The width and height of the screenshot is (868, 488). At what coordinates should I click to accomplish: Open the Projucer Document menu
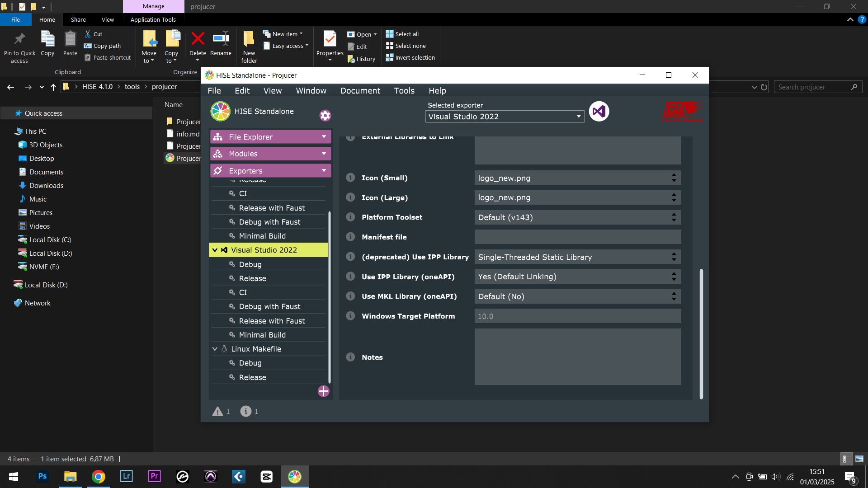point(360,90)
